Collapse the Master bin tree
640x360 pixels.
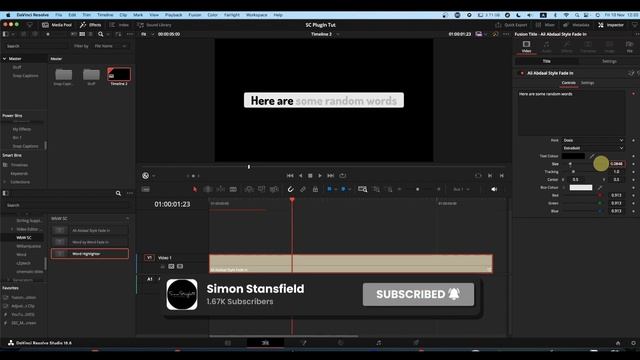(4, 59)
